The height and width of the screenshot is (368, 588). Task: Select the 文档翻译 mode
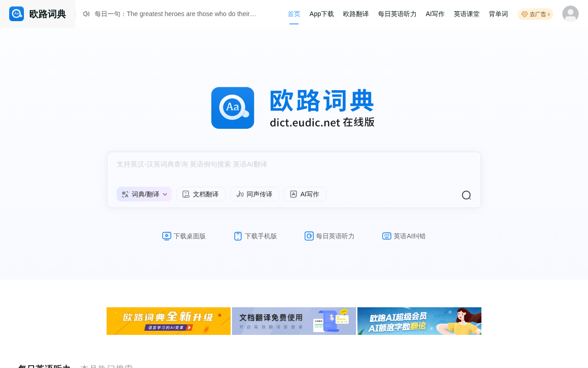[201, 194]
